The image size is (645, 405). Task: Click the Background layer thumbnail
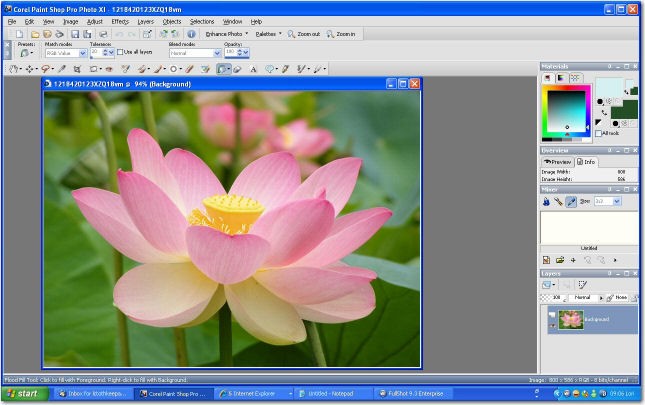pyautogui.click(x=571, y=319)
